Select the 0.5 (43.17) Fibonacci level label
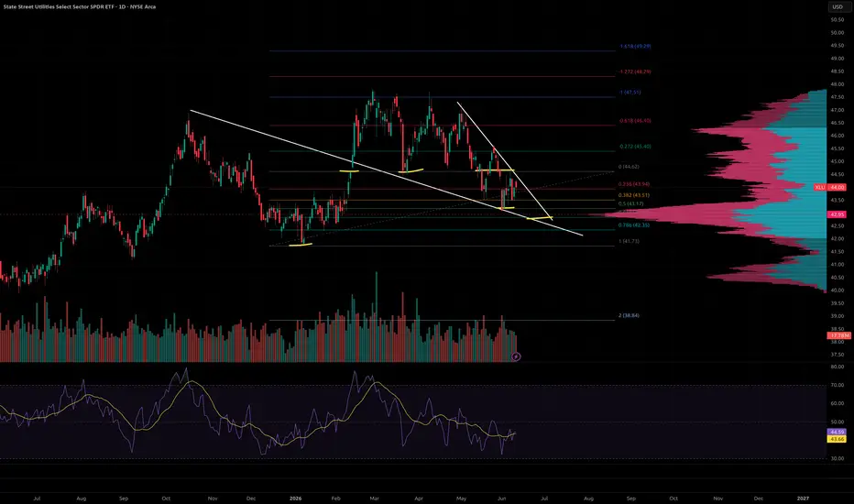Viewport: 854px width, 504px height. click(630, 203)
